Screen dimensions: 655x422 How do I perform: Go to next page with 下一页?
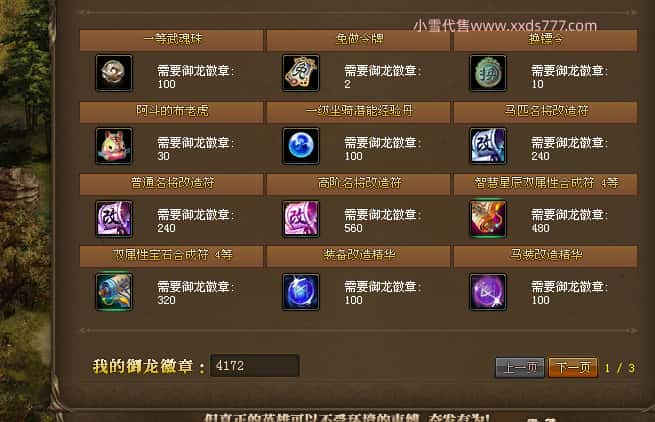point(574,368)
